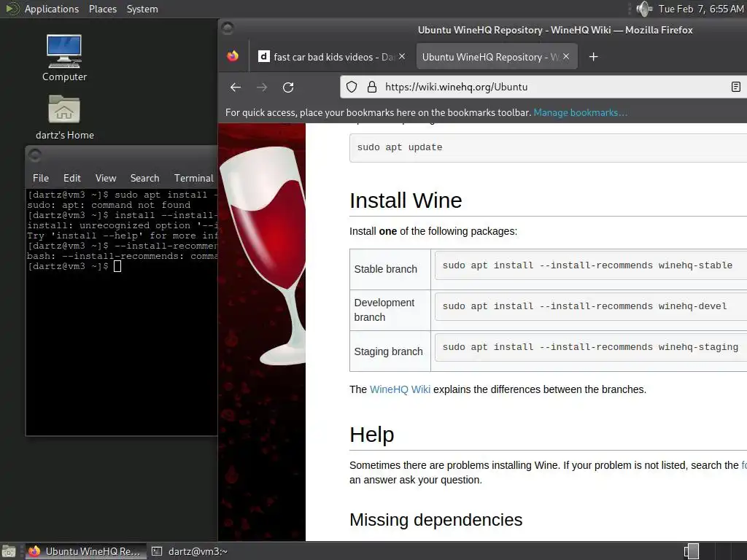
Task: Open the terminal File menu
Action: coord(41,178)
